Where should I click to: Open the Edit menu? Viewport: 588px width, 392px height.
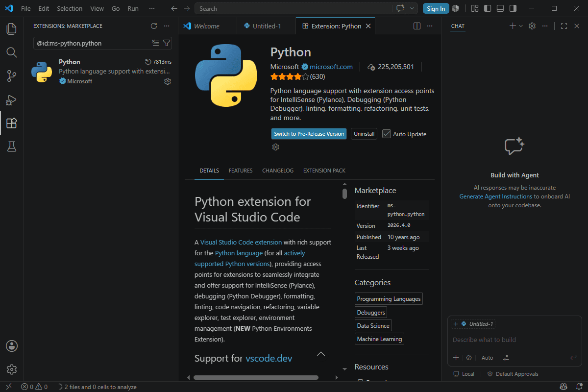44,8
